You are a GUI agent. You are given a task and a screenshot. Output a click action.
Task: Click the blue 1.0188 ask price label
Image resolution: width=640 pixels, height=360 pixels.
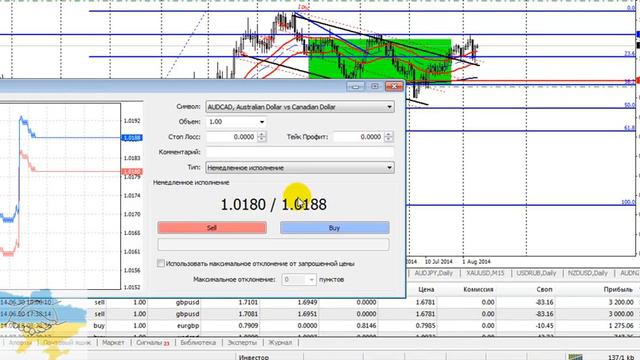coord(132,138)
